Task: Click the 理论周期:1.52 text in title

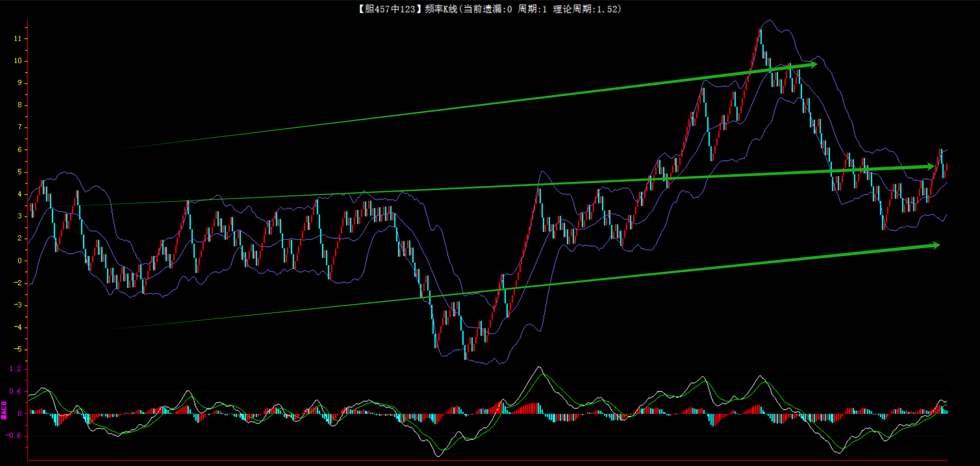Action: [586, 9]
